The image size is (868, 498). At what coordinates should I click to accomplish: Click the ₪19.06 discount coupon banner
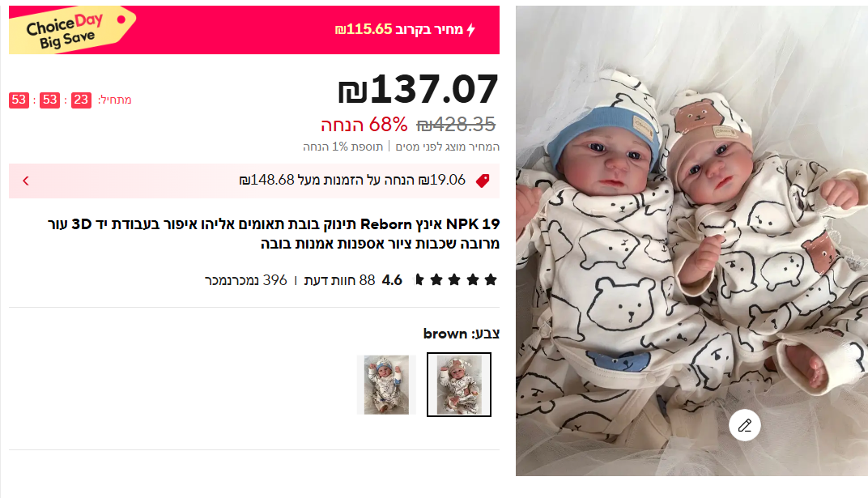click(254, 181)
